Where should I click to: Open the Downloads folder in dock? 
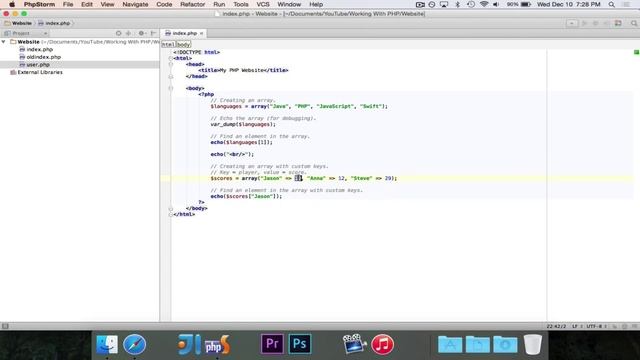click(505, 345)
